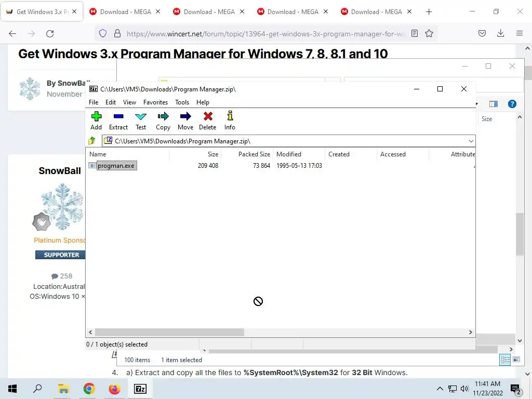Click the blue Explorer help icon
Image resolution: width=532 pixels, height=399 pixels.
coord(512,104)
